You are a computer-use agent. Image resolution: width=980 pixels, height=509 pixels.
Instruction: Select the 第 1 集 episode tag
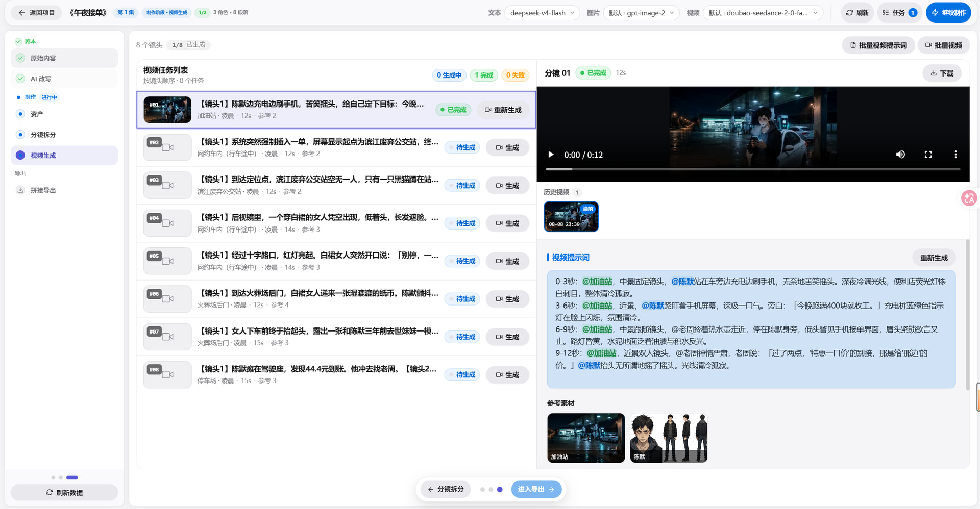point(126,12)
